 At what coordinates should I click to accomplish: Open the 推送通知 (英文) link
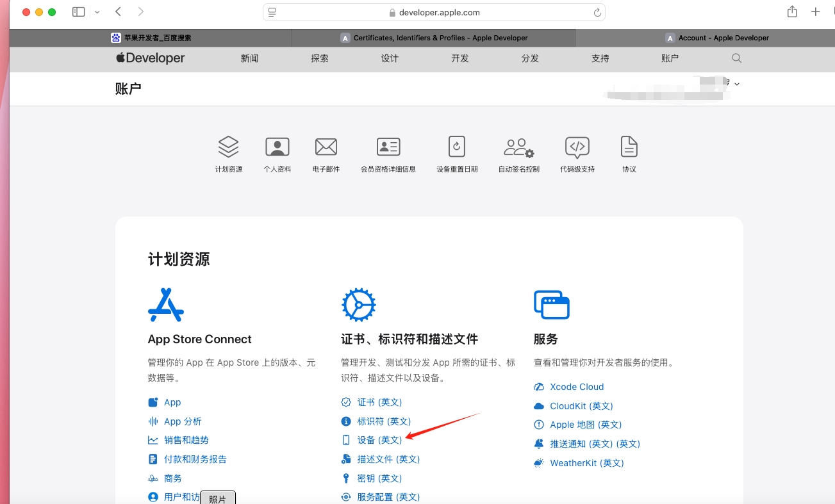pos(595,444)
